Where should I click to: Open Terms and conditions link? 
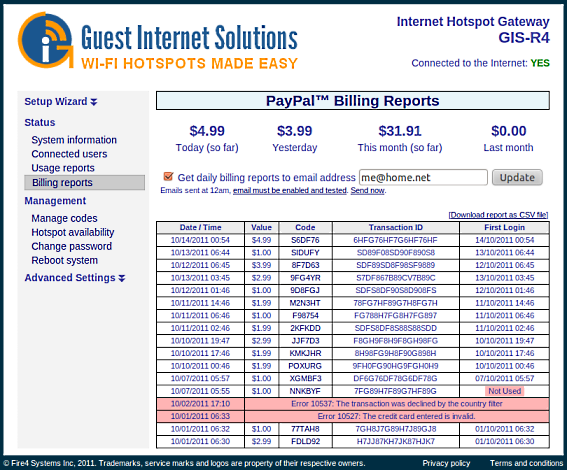526,463
